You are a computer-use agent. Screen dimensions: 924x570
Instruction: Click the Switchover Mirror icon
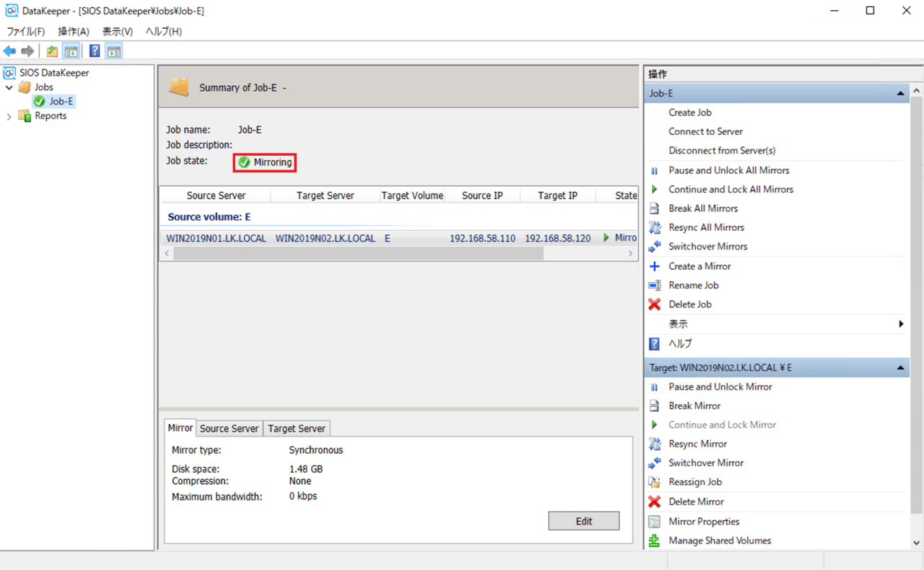click(654, 463)
